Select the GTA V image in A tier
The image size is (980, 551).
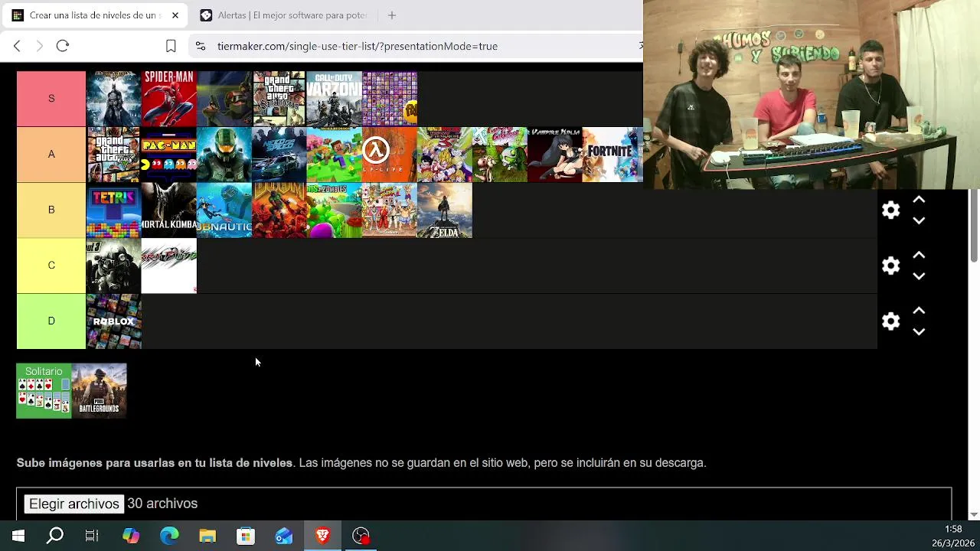click(114, 155)
